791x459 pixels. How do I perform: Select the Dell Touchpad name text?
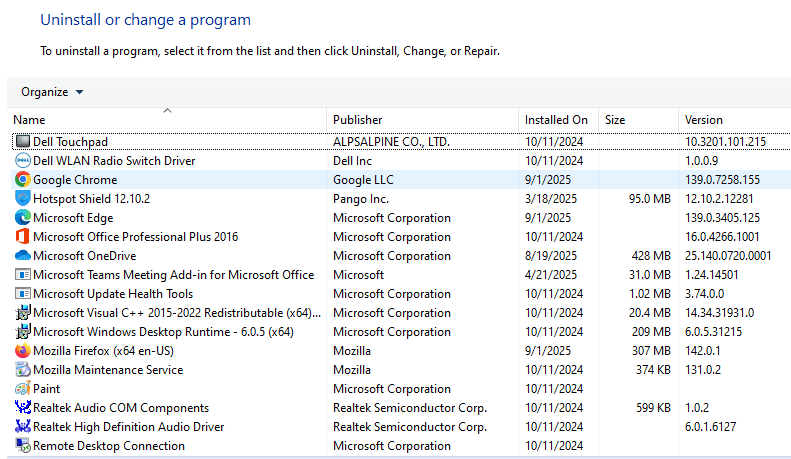click(70, 142)
